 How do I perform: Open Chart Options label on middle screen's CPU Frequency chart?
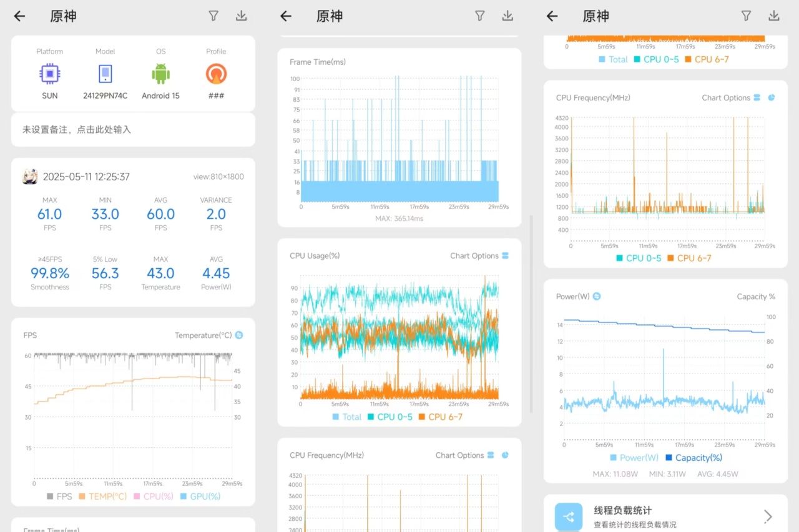click(460, 455)
